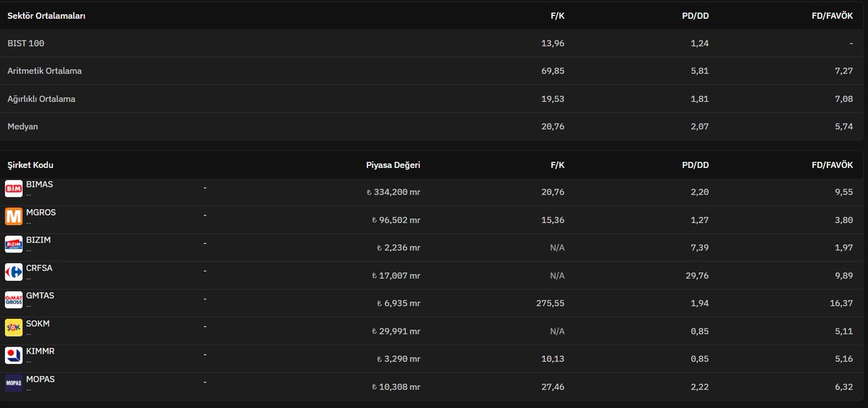This screenshot has height=408, width=868.
Task: Select the Medyan sector average row
Action: point(433,127)
